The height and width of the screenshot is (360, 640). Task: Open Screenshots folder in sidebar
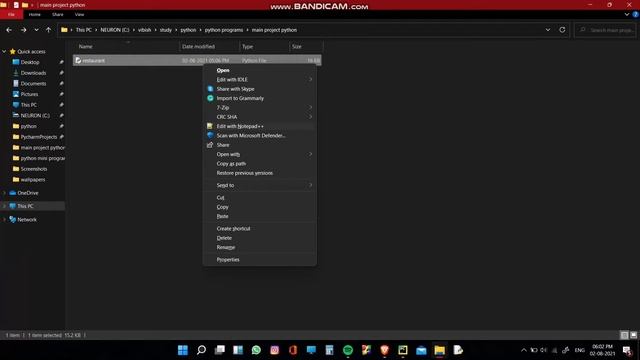(33, 169)
